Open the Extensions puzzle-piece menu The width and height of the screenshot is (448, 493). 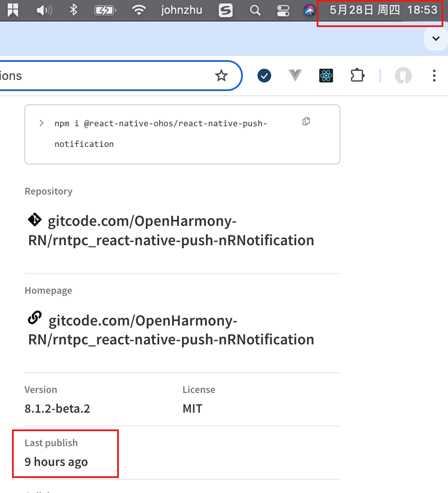pyautogui.click(x=357, y=76)
